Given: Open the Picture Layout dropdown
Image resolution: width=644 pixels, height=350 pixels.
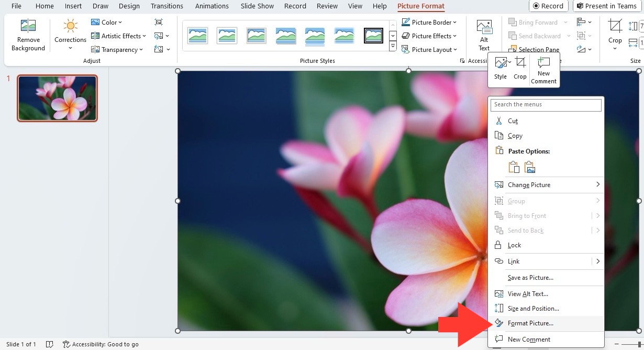Looking at the screenshot, I should click(429, 50).
